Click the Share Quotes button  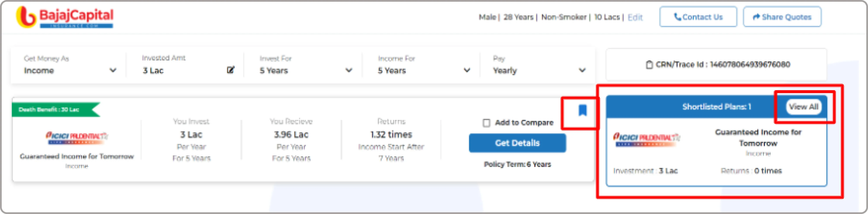782,17
